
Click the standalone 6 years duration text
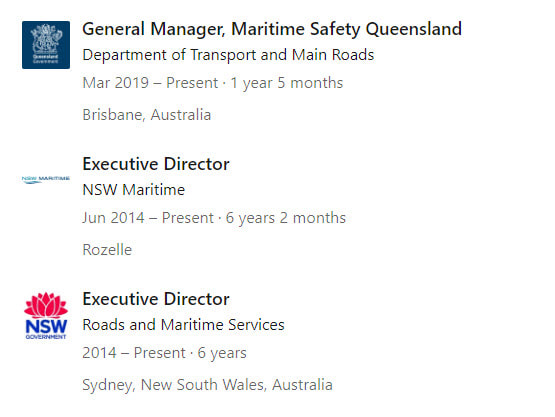point(222,353)
